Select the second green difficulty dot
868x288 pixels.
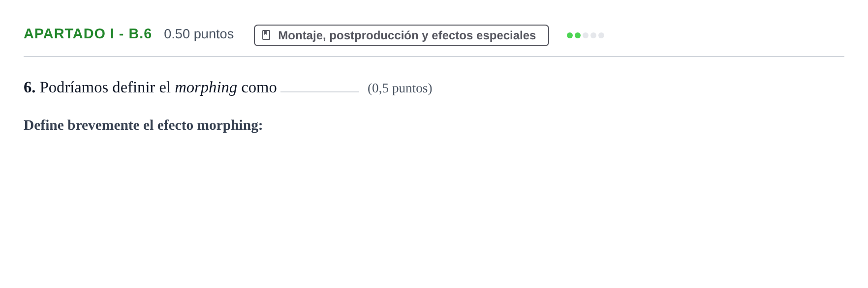(x=578, y=35)
